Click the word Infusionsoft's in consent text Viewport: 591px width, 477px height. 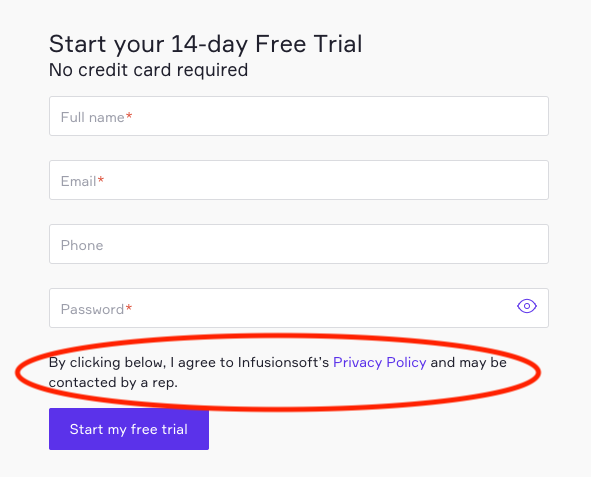pyautogui.click(x=283, y=362)
